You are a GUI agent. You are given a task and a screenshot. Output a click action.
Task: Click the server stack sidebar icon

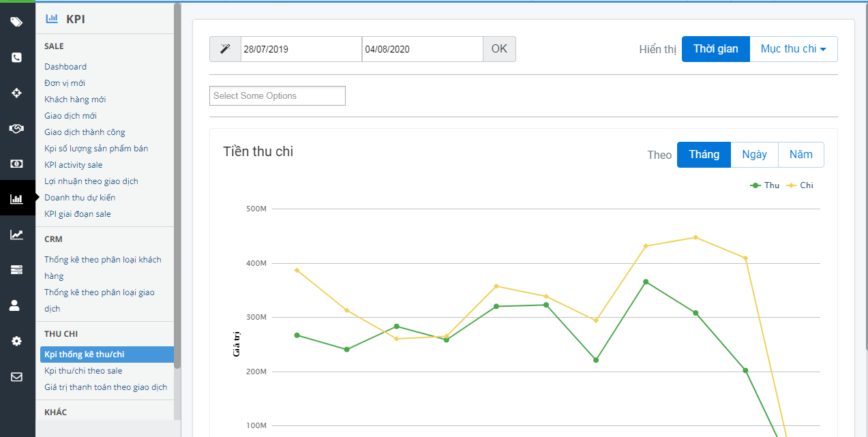[17, 270]
